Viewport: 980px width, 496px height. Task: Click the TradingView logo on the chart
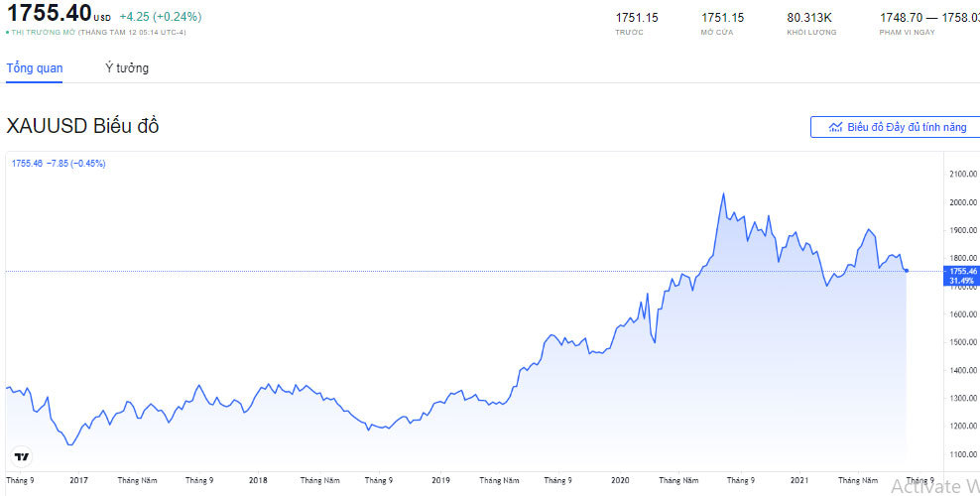point(21,457)
